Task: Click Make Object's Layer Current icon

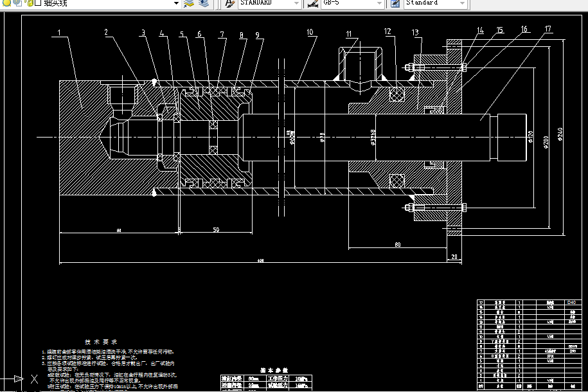Action: pyautogui.click(x=189, y=3)
